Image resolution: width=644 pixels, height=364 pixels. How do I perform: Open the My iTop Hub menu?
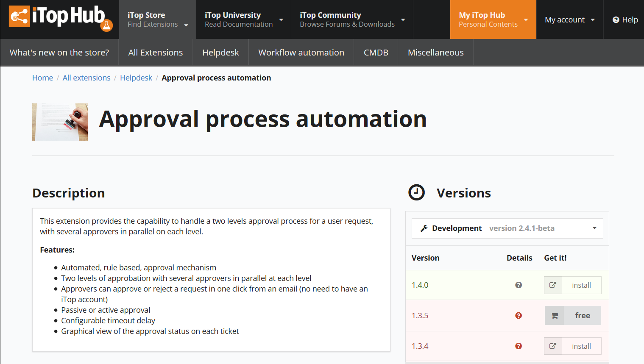point(493,19)
